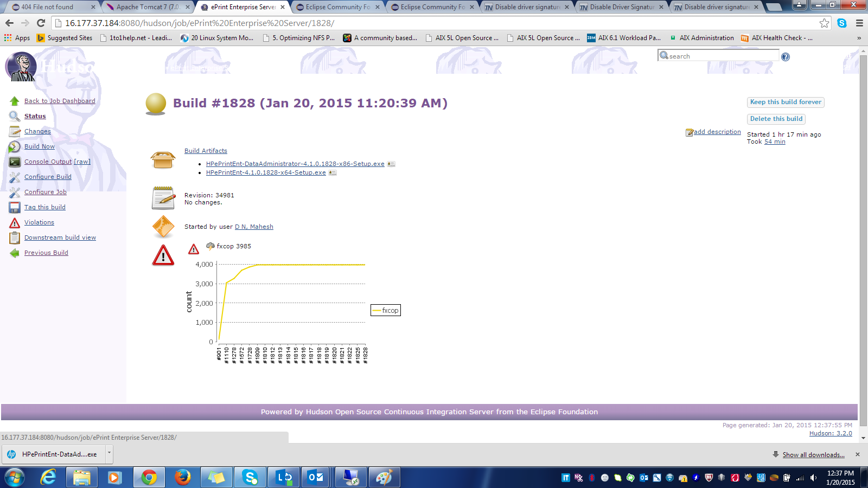Click the Show all downloads link
The image size is (868, 488).
813,455
